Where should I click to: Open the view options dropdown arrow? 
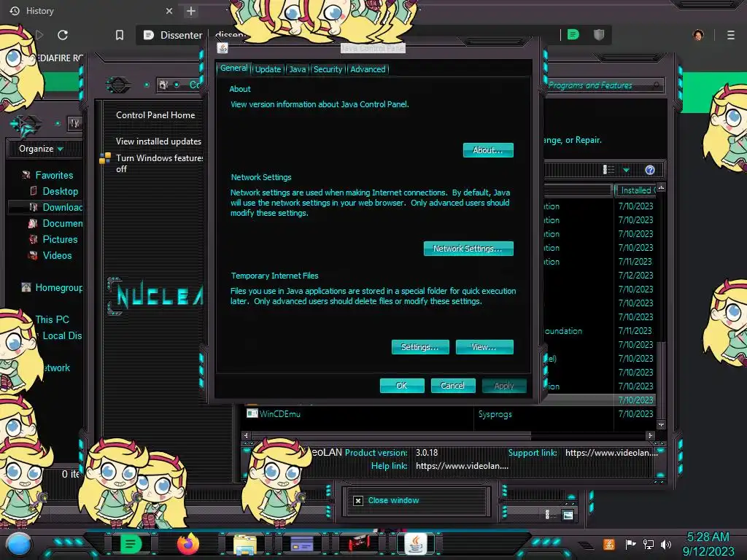(626, 170)
